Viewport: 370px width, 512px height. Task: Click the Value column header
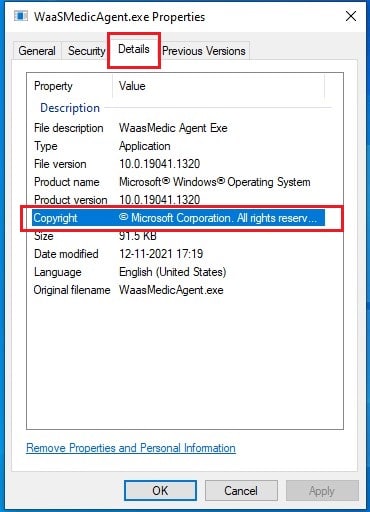coord(132,86)
